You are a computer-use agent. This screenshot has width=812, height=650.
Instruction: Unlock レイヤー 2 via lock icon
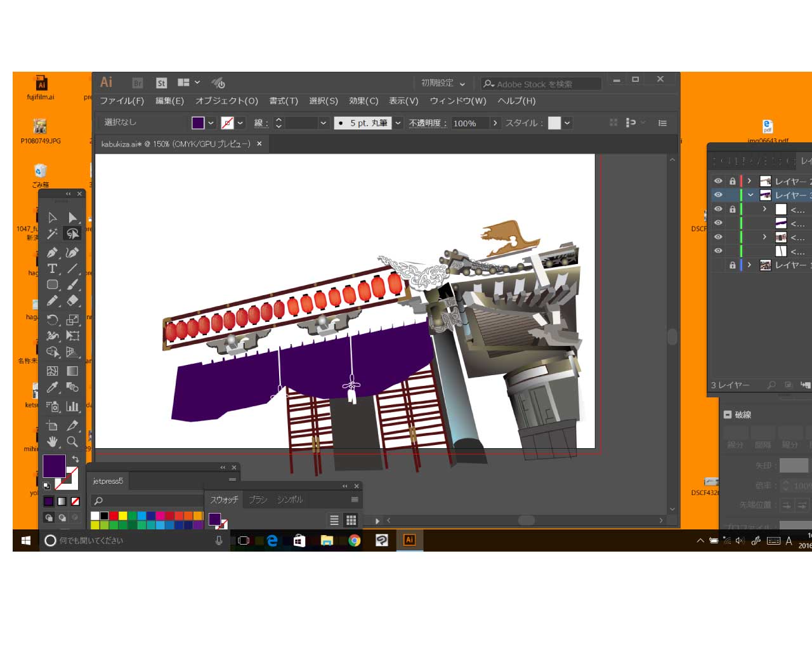click(732, 181)
